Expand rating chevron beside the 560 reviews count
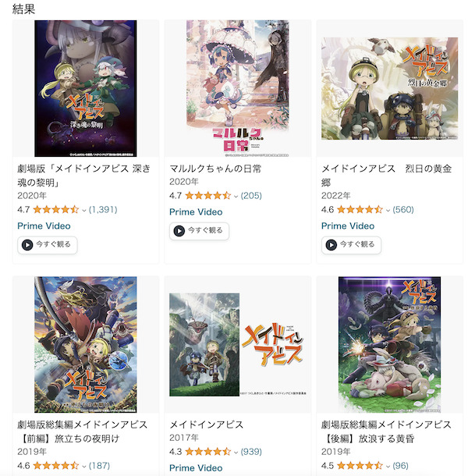The image size is (468, 476). coord(388,210)
